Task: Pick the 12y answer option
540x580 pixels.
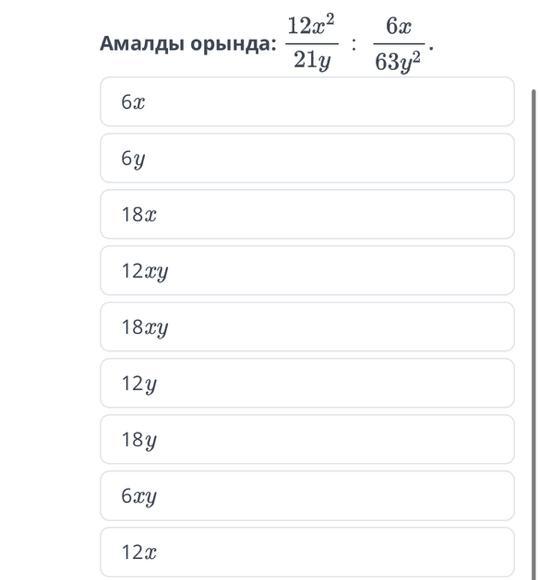Action: click(x=307, y=383)
